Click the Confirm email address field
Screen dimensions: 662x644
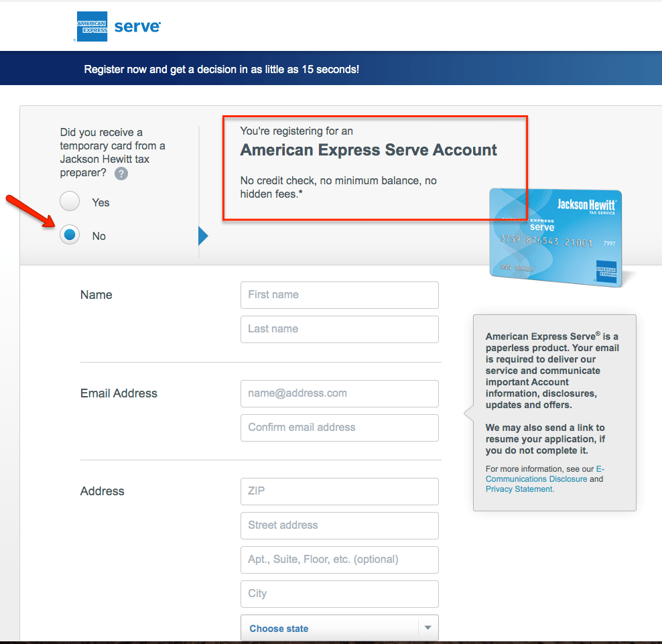[x=340, y=428]
